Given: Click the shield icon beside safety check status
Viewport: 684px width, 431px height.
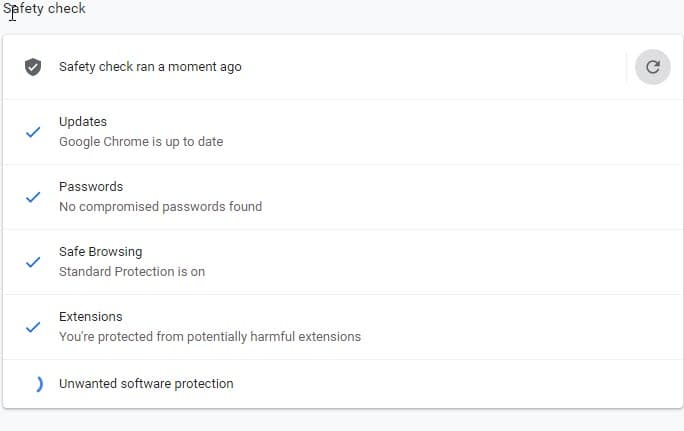Looking at the screenshot, I should click(x=33, y=67).
